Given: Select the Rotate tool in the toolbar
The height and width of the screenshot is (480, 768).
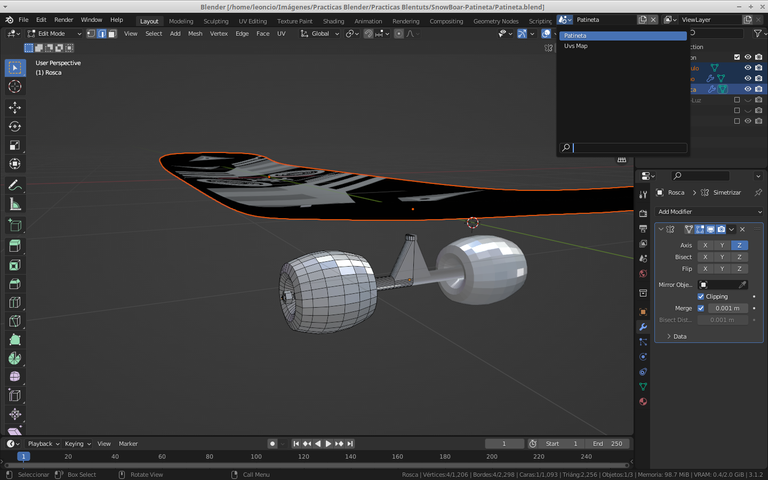Looking at the screenshot, I should pos(15,126).
